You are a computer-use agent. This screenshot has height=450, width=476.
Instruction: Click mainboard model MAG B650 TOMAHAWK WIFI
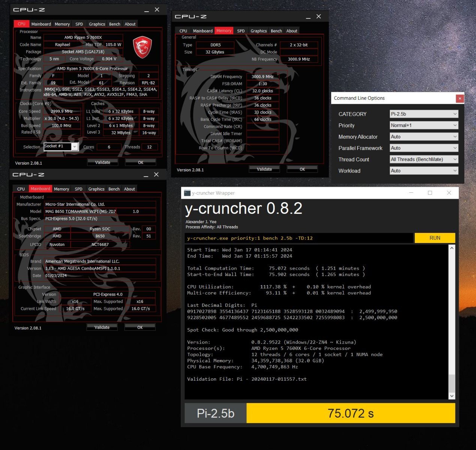coord(81,211)
